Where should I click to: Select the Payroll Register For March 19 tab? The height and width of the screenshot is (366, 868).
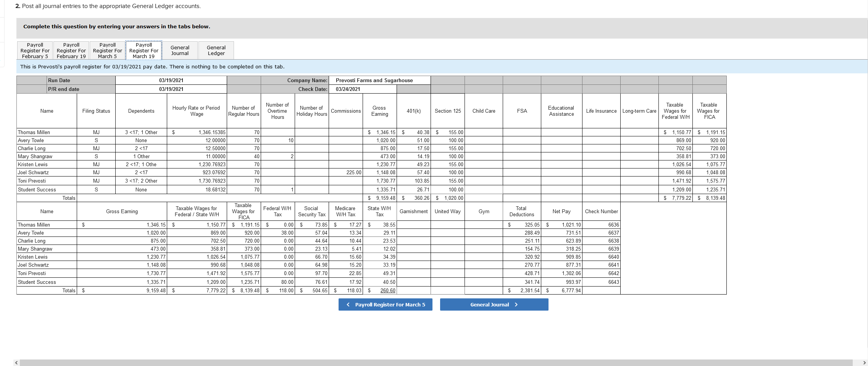tap(144, 50)
